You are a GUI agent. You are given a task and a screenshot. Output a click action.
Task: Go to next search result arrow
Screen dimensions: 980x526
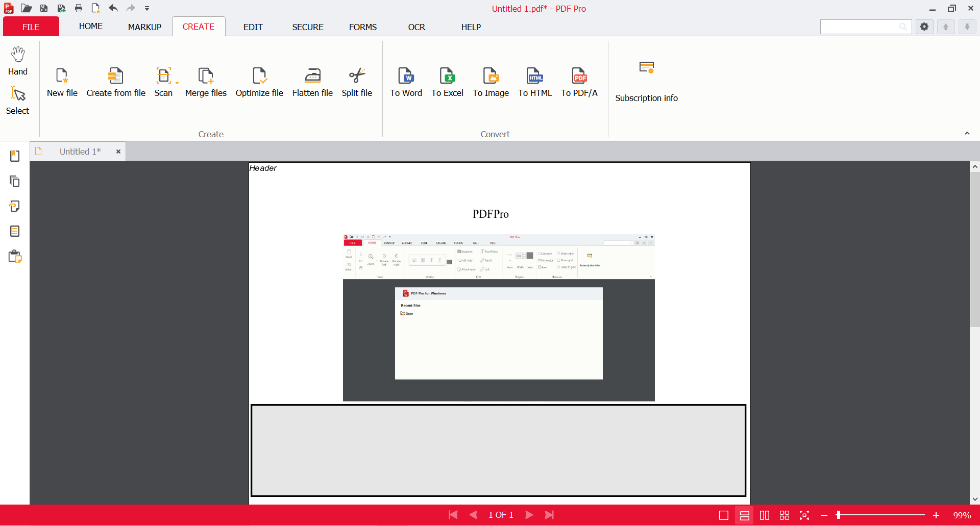point(967,27)
